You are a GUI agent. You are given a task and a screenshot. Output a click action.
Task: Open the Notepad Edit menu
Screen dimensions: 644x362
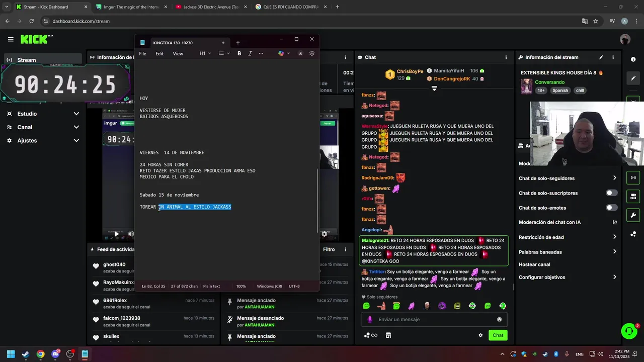click(x=159, y=53)
